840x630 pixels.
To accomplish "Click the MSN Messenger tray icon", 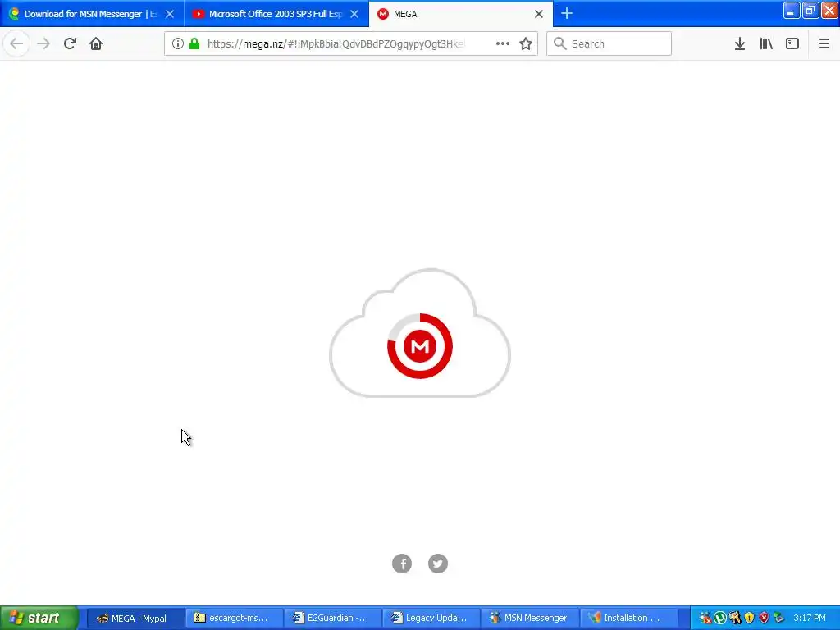I will 705,618.
